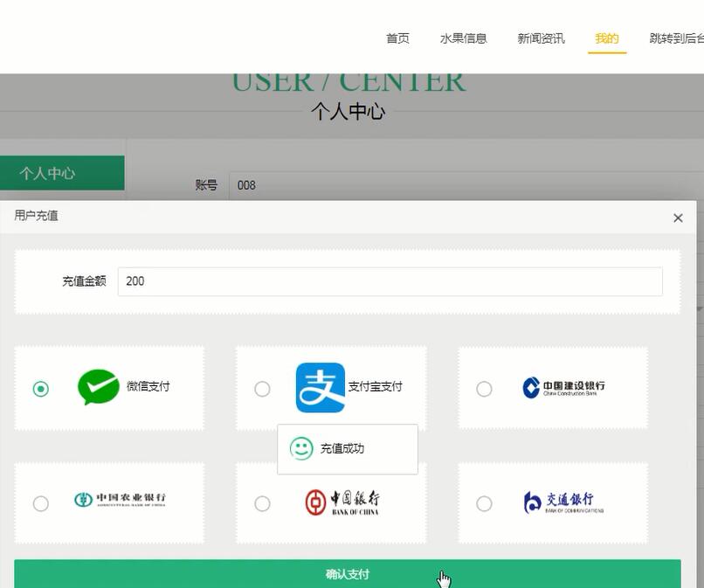Click the 支付宝支付 label text
Image resolution: width=704 pixels, height=588 pixels.
[x=376, y=386]
